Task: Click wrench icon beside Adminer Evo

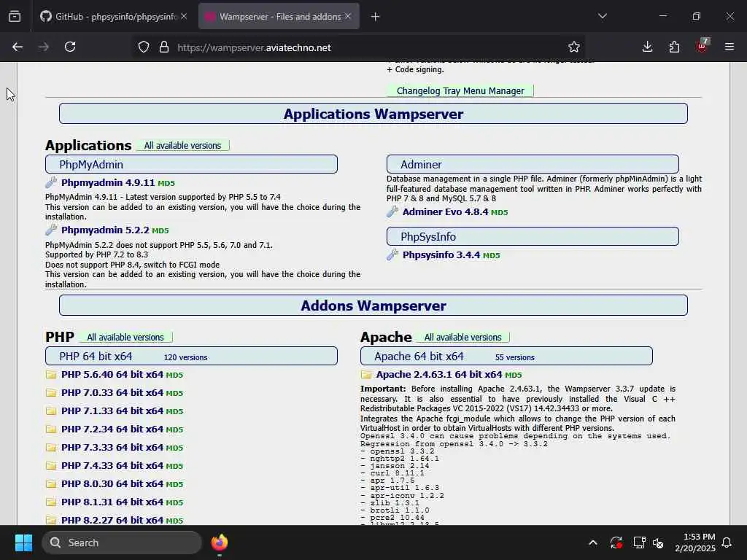Action: (x=392, y=211)
